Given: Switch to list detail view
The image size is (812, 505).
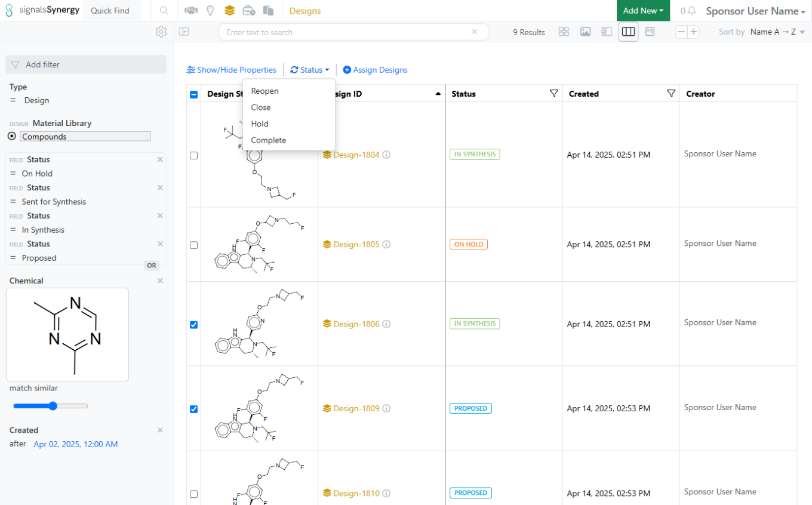Looking at the screenshot, I should pos(607,32).
